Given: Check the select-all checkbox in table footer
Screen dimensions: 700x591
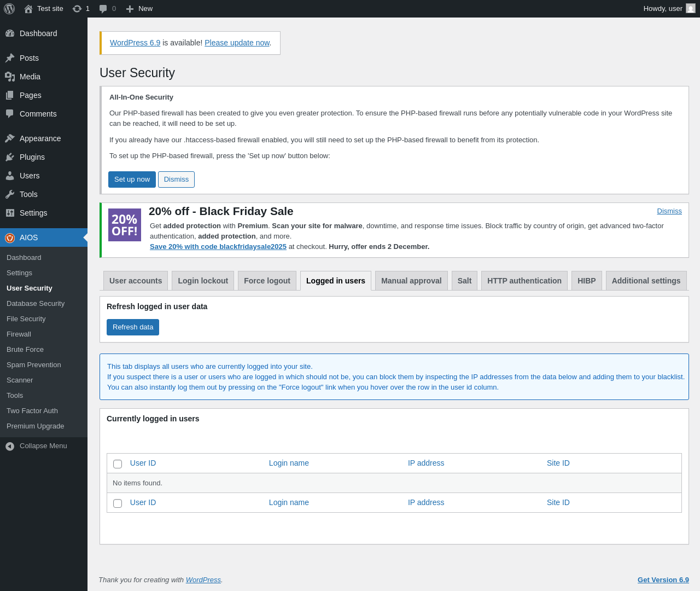Looking at the screenshot, I should pos(118,503).
